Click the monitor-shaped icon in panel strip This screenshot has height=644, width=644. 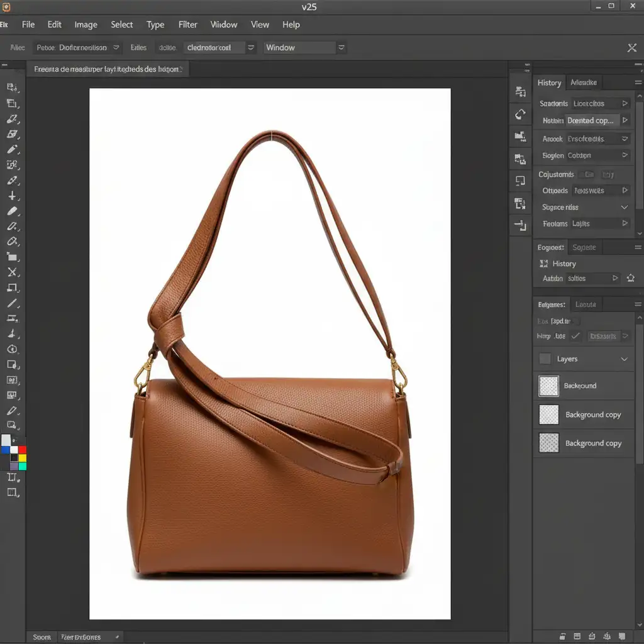click(x=520, y=180)
